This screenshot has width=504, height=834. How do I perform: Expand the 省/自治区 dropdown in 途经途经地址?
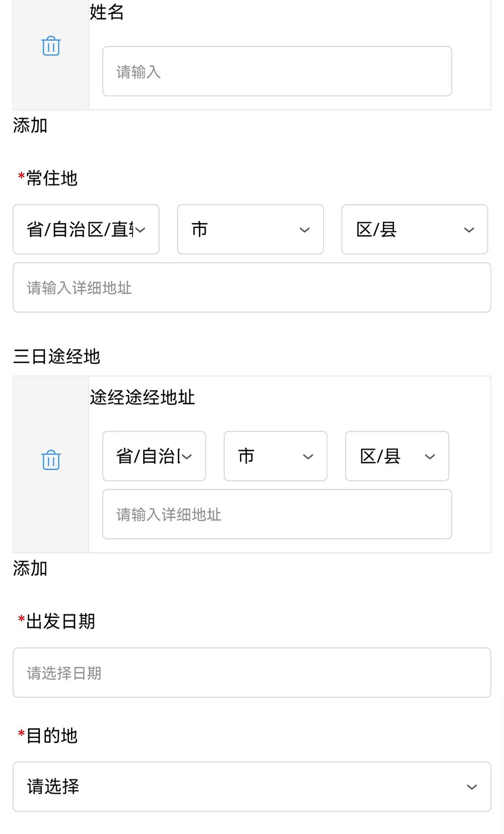[154, 456]
